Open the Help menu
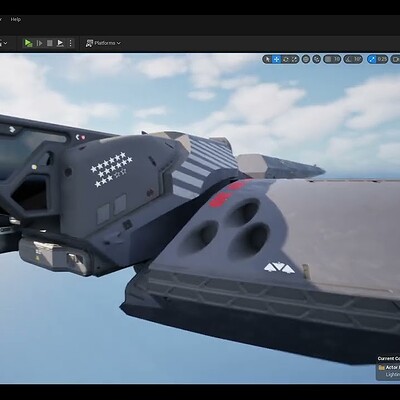Viewport: 400px width, 400px height. click(16, 19)
